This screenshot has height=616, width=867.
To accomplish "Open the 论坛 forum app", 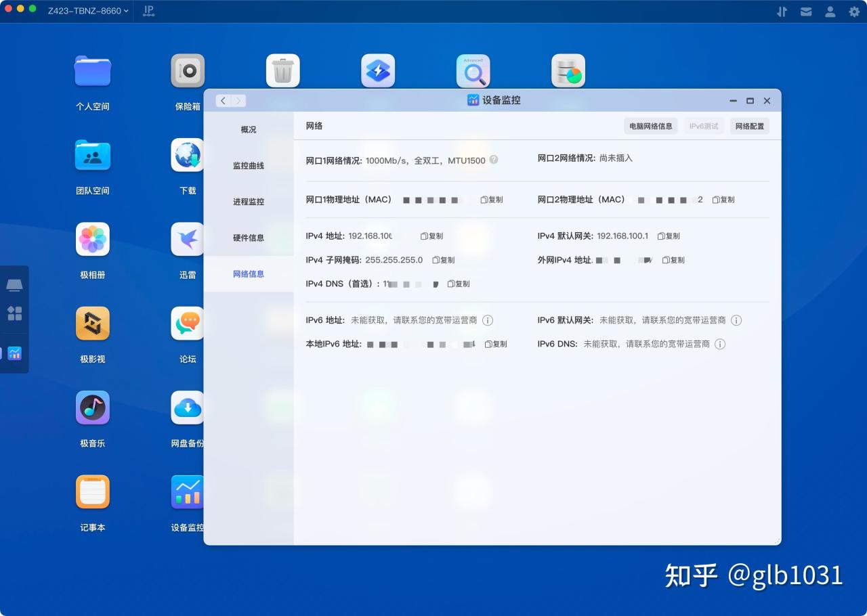I will [188, 324].
